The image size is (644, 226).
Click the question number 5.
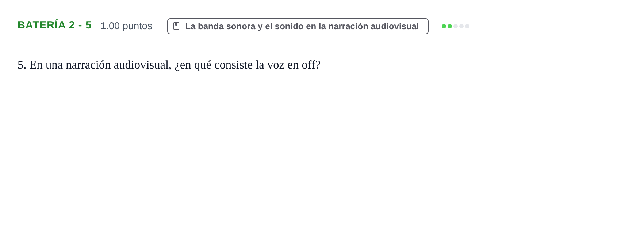click(22, 65)
